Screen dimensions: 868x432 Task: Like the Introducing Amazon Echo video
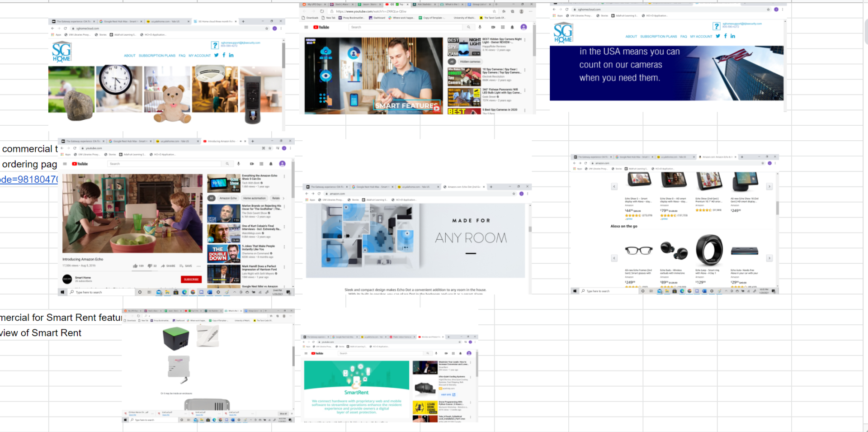pos(138,266)
